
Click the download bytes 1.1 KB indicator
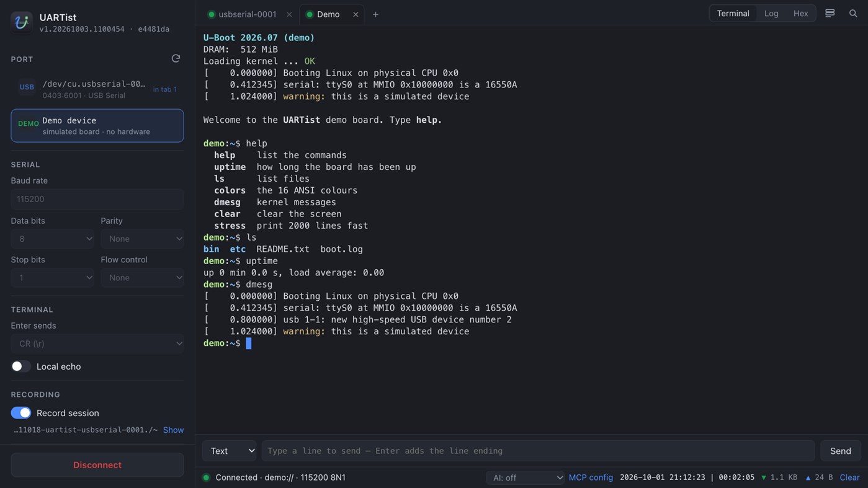779,477
